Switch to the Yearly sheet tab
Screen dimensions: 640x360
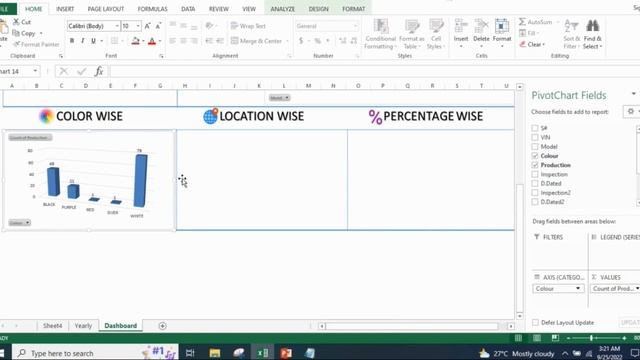[x=83, y=326]
